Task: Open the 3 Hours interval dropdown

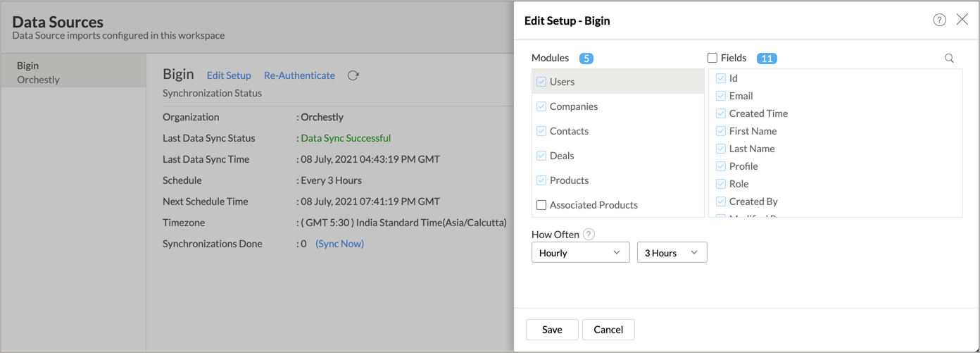Action: [x=672, y=252]
